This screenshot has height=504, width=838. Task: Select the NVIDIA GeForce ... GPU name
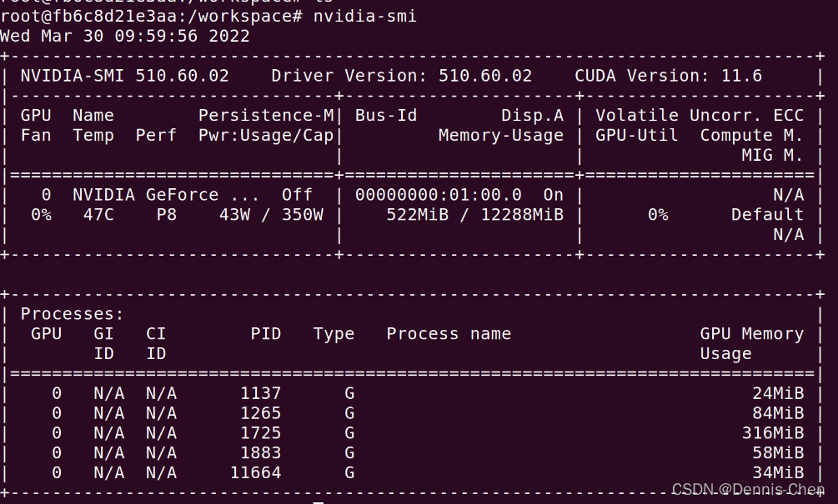[x=166, y=194]
